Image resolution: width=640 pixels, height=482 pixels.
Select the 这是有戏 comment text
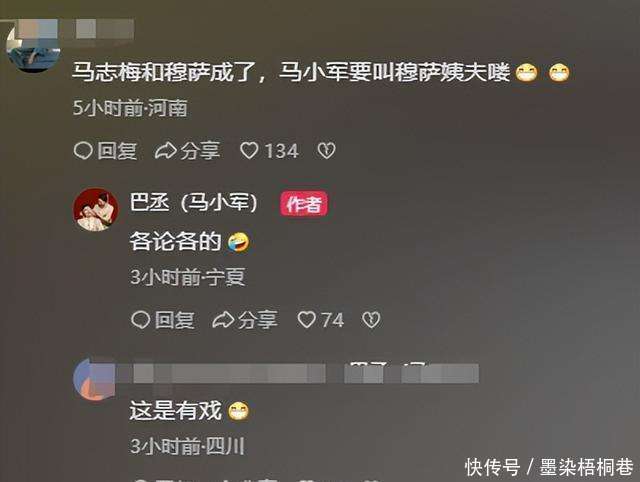[x=189, y=411]
